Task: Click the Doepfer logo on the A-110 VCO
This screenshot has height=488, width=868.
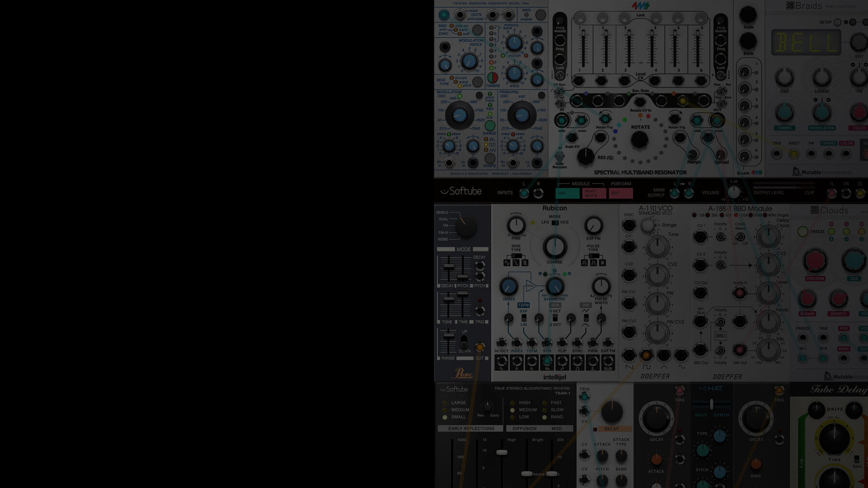Action: pos(657,377)
